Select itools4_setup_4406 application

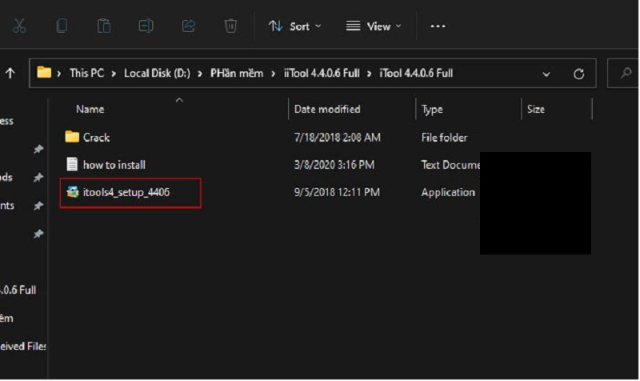(x=126, y=192)
